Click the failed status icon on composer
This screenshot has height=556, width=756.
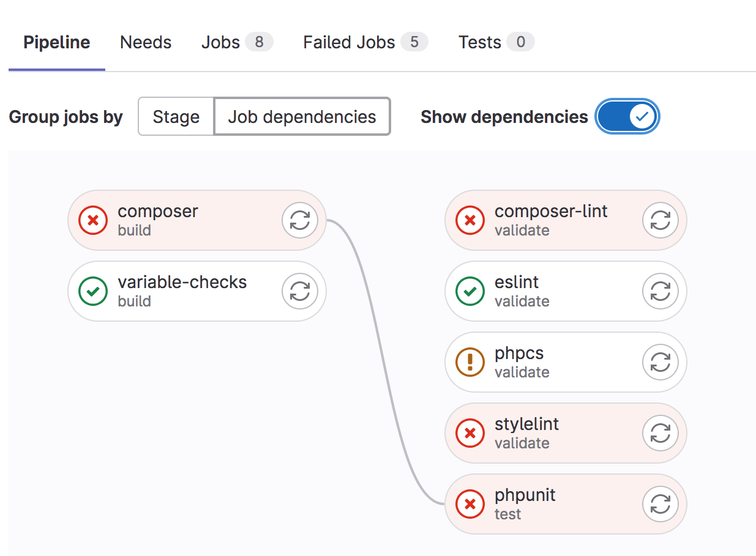click(x=93, y=220)
